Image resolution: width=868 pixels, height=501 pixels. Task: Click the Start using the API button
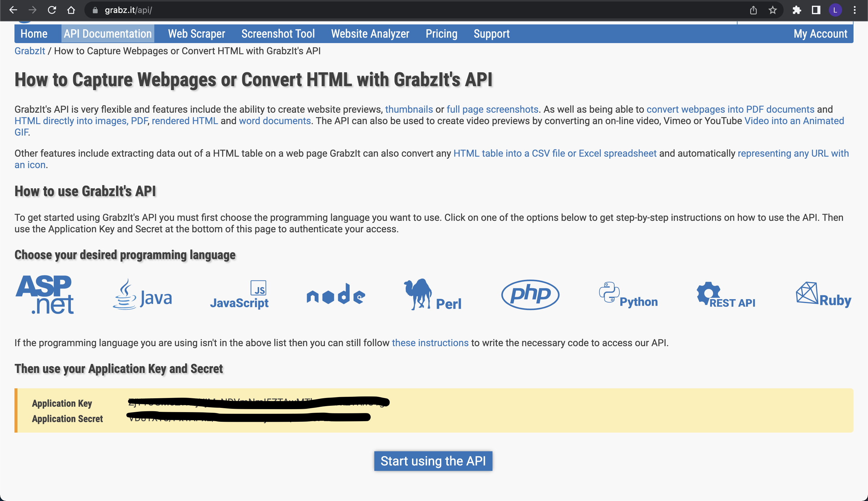point(433,461)
